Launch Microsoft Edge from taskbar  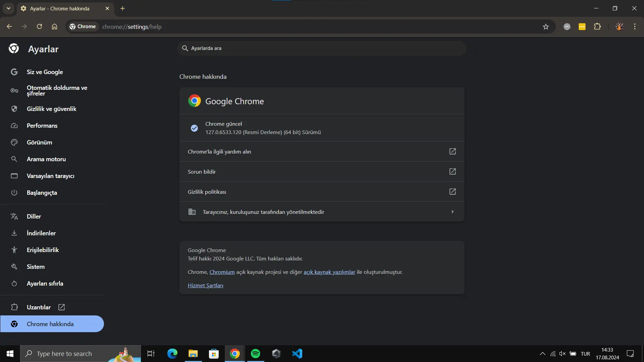point(172,354)
